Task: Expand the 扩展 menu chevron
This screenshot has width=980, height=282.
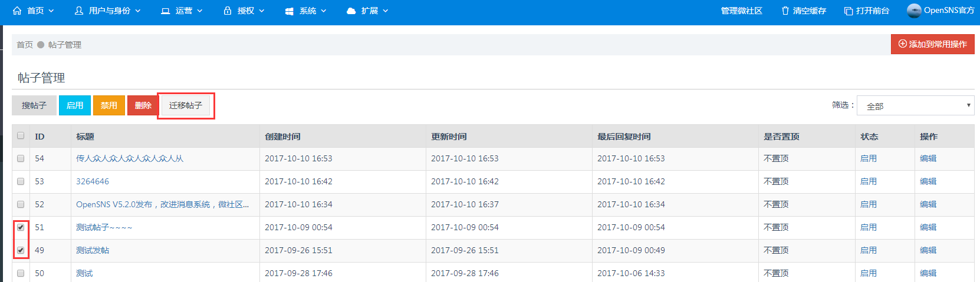Action: coord(385,11)
